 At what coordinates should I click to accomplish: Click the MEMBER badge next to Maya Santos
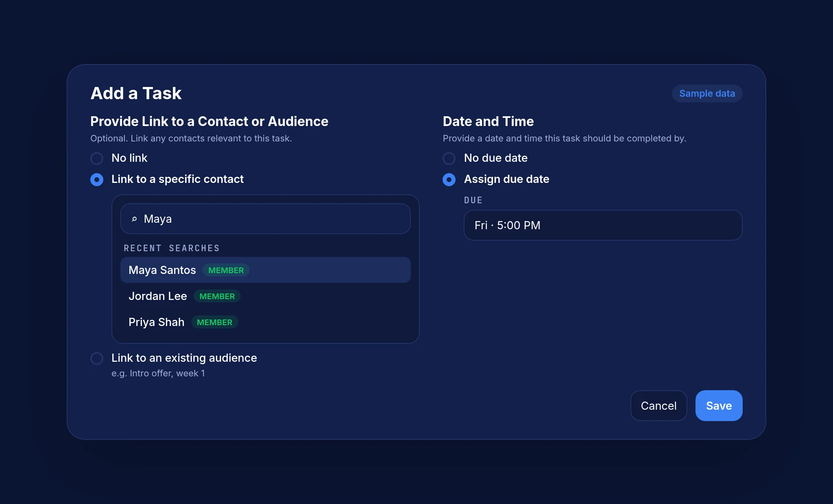[x=226, y=270]
